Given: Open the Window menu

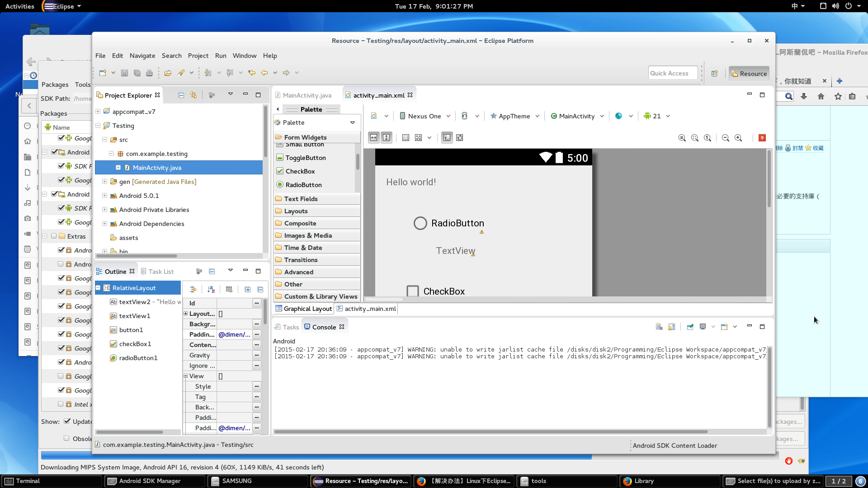Looking at the screenshot, I should tap(245, 56).
